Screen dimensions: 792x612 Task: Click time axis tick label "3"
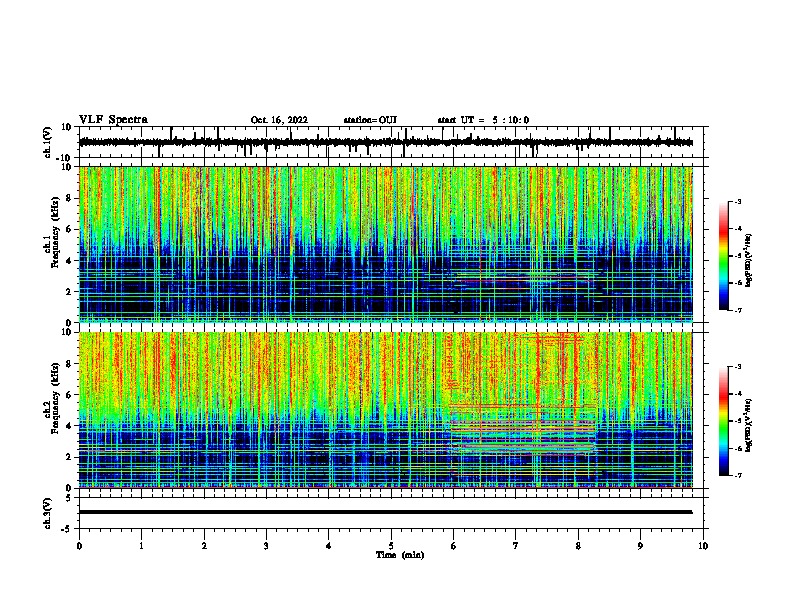[x=266, y=546]
